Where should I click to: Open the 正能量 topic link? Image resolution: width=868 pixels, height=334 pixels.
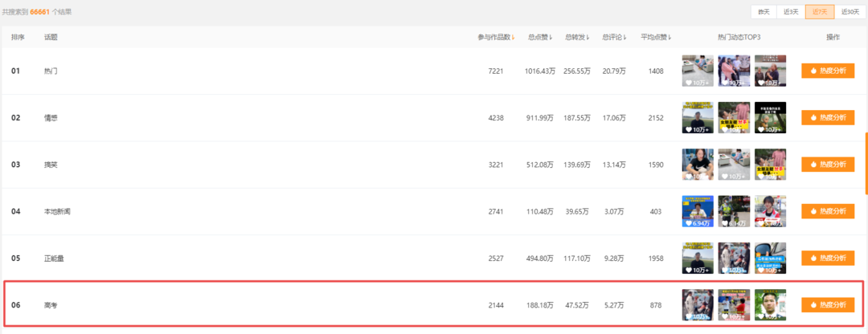pyautogui.click(x=55, y=259)
